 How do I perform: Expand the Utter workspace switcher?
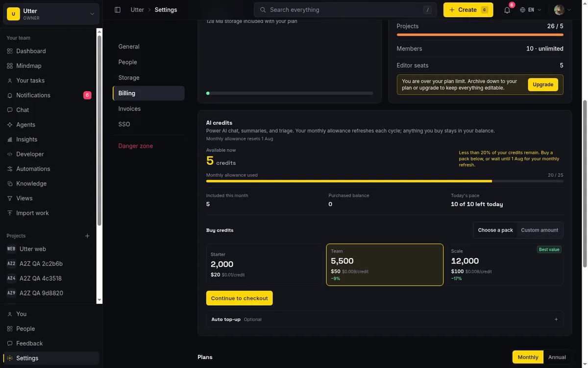(51, 14)
